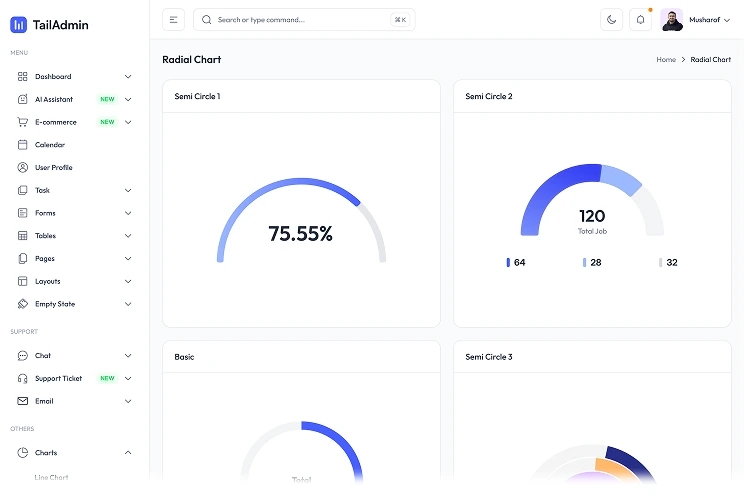Open the Musharof user dropdown
The width and height of the screenshot is (744, 496).
coord(709,20)
